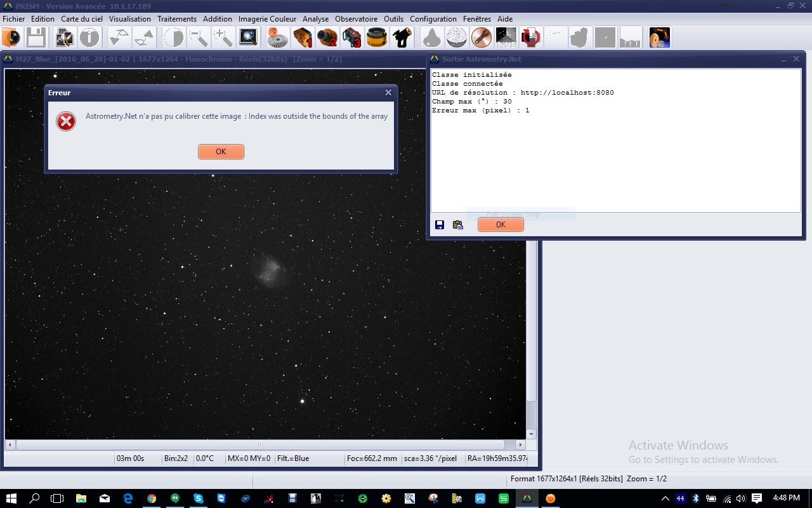
Task: Click the image horizontal scrollbar track
Action: [x=381, y=444]
